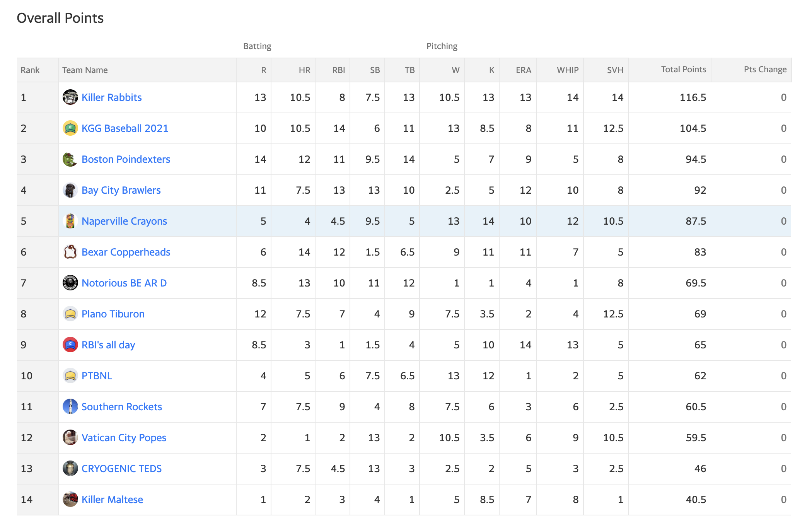812x522 pixels.
Task: Open the CRYOGENIC TEDS team page
Action: tap(121, 469)
